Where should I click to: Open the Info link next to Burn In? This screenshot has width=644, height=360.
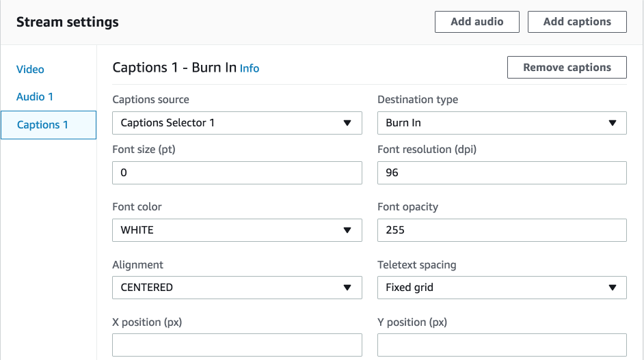pyautogui.click(x=250, y=68)
